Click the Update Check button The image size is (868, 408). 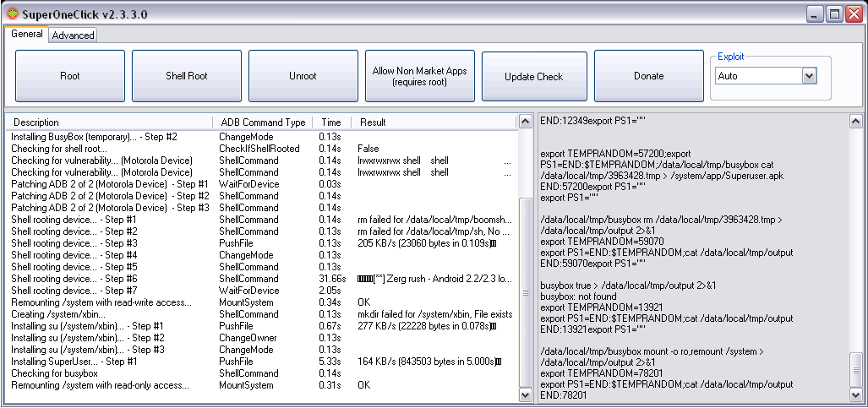[x=534, y=76]
